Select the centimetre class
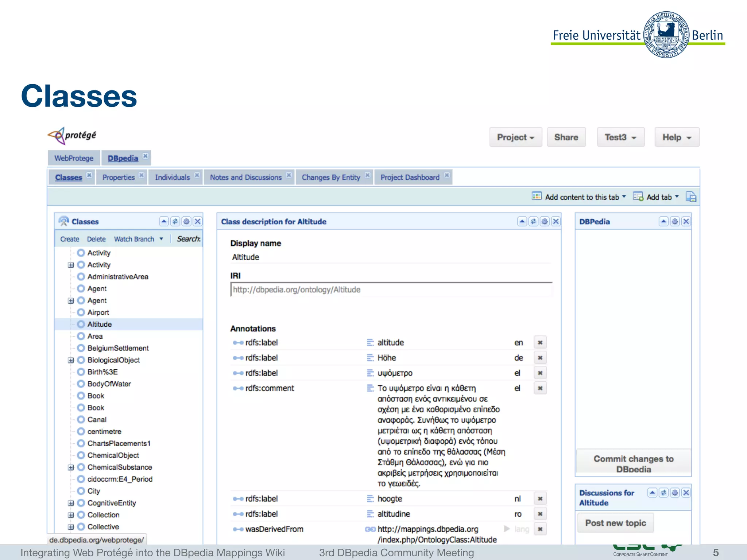 [x=104, y=432]
